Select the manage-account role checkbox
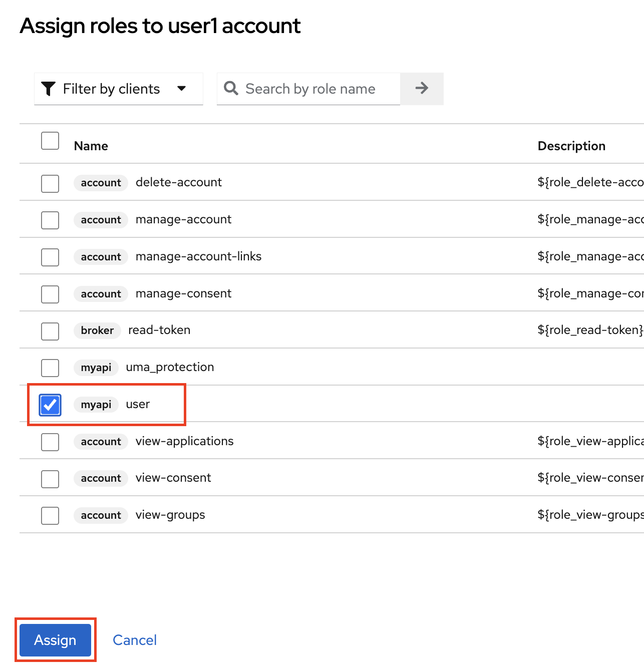644x667 pixels. tap(50, 220)
